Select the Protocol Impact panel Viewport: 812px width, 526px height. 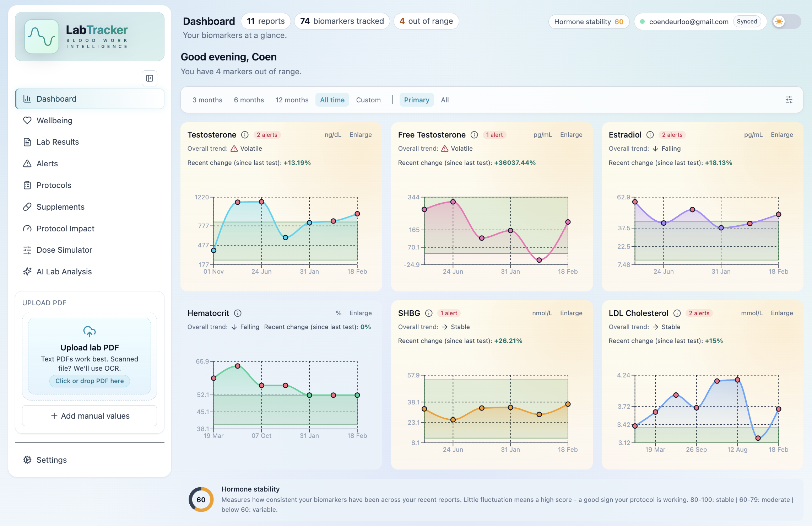65,229
